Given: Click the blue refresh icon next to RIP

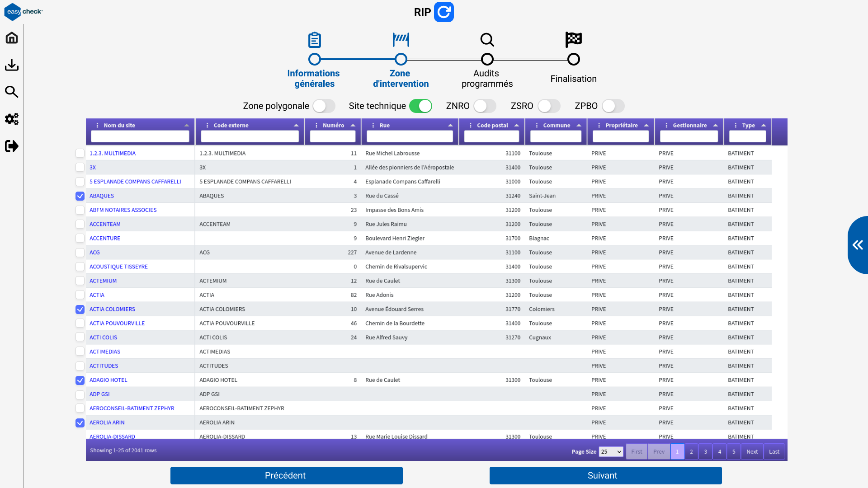Looking at the screenshot, I should 444,12.
